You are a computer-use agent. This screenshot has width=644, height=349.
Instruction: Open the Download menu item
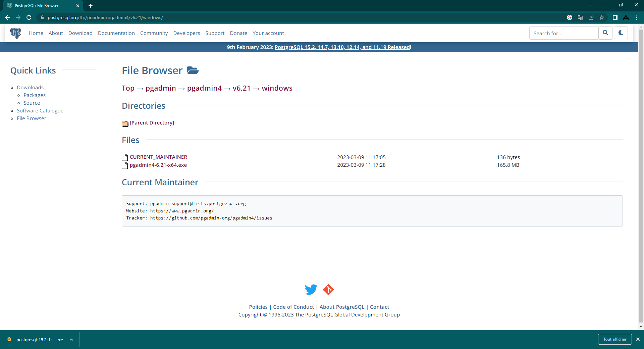click(x=80, y=33)
